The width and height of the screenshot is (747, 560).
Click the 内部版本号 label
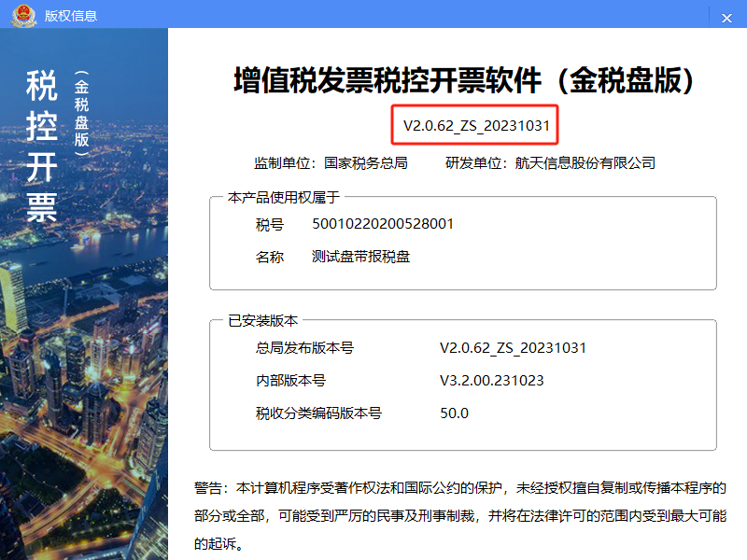290,381
